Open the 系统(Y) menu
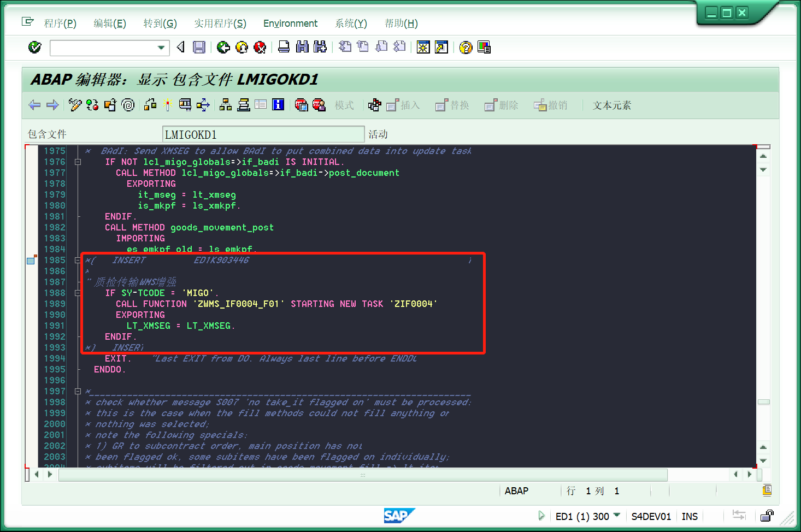 tap(351, 23)
